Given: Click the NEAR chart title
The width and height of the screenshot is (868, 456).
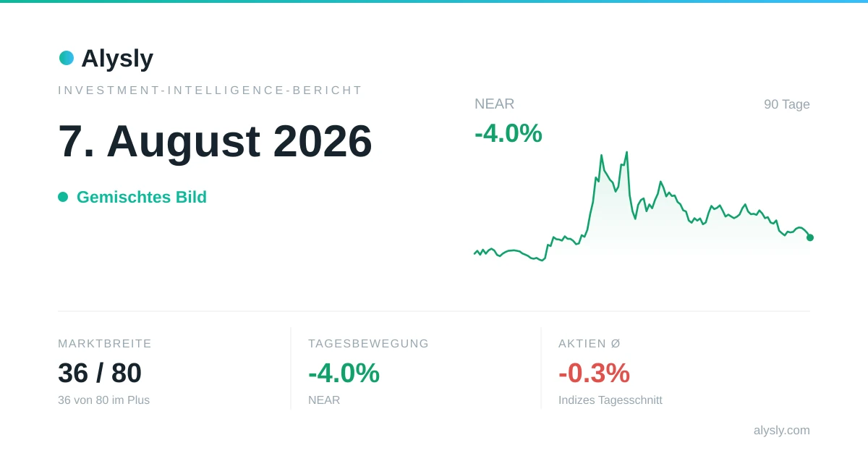Looking at the screenshot, I should 495,104.
